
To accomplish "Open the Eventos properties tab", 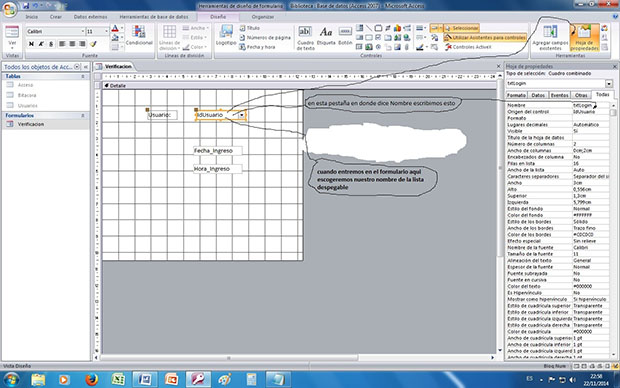I will coord(560,95).
